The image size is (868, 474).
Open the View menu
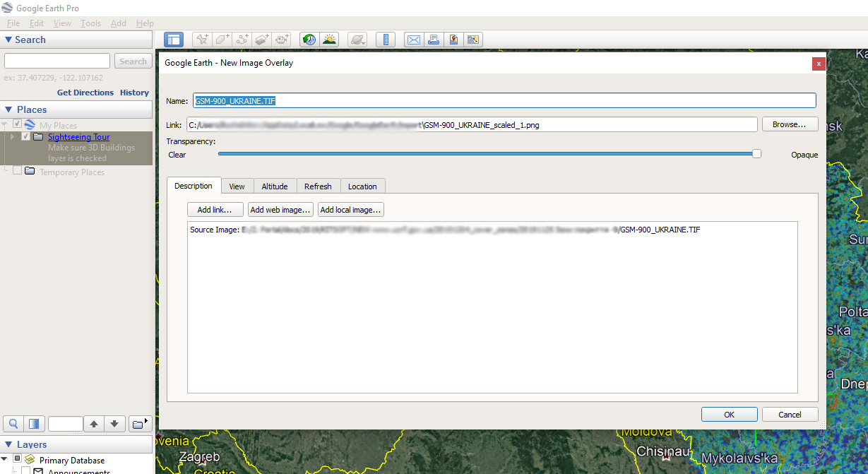coord(62,23)
